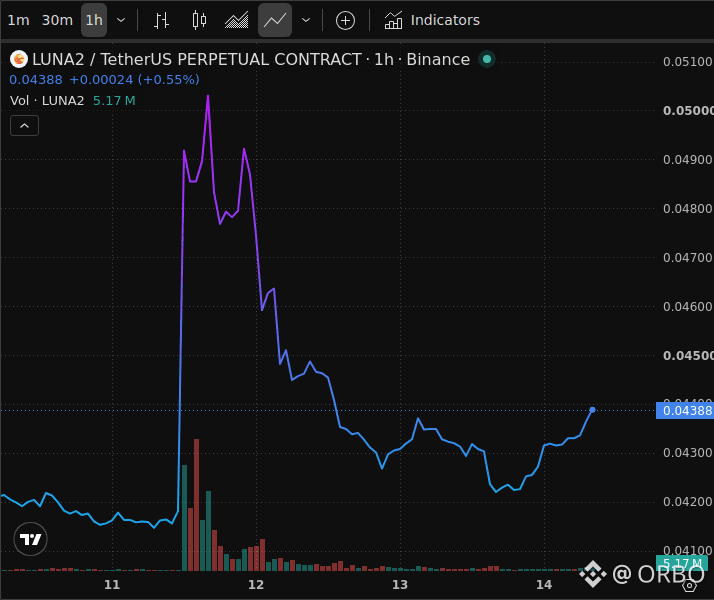
Task: Switch to bars chart style
Action: [161, 20]
